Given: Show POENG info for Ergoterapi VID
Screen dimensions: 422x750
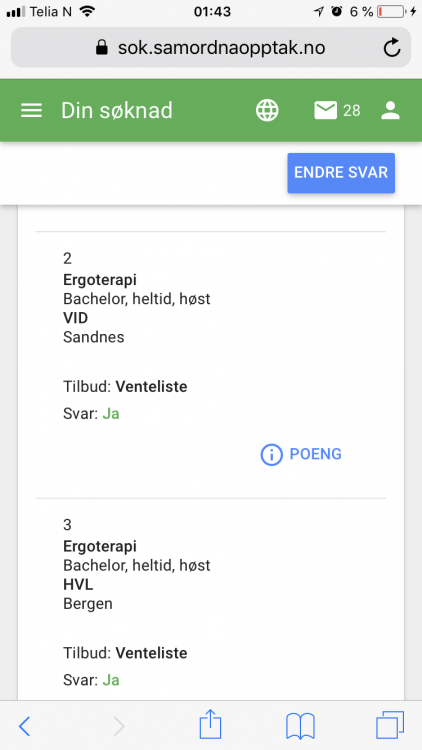Looking at the screenshot, I should [301, 454].
